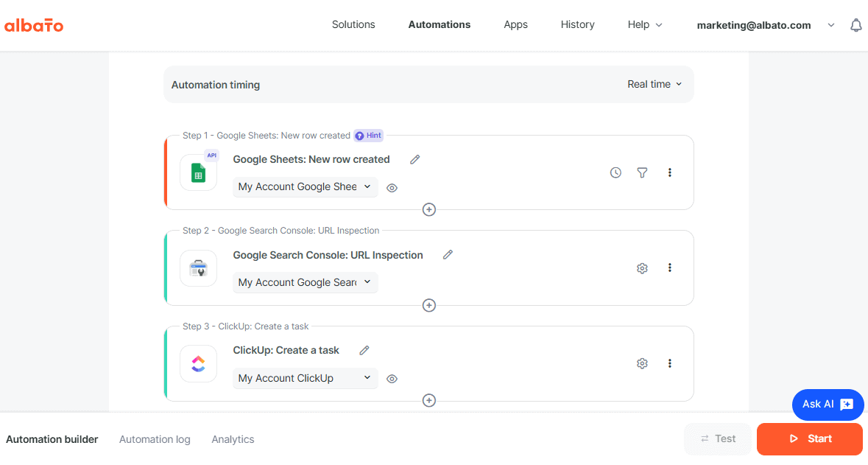This screenshot has height=465, width=868.
Task: Expand the Help menu
Action: [645, 25]
